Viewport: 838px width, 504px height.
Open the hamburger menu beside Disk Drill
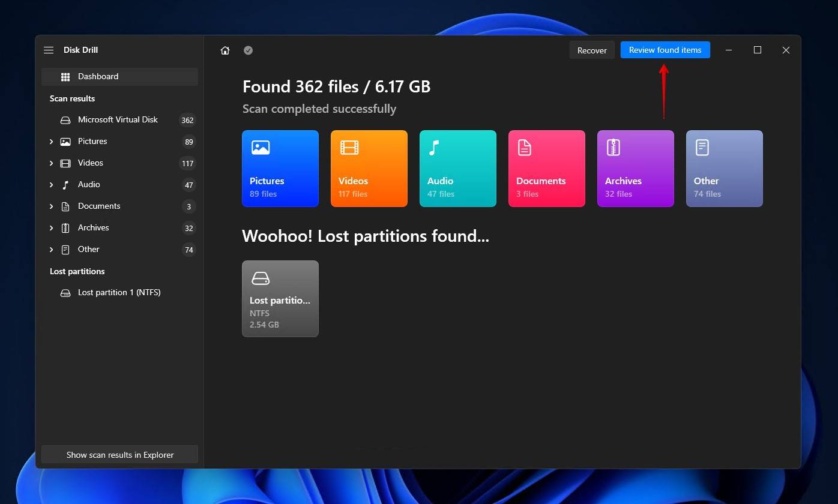click(49, 50)
